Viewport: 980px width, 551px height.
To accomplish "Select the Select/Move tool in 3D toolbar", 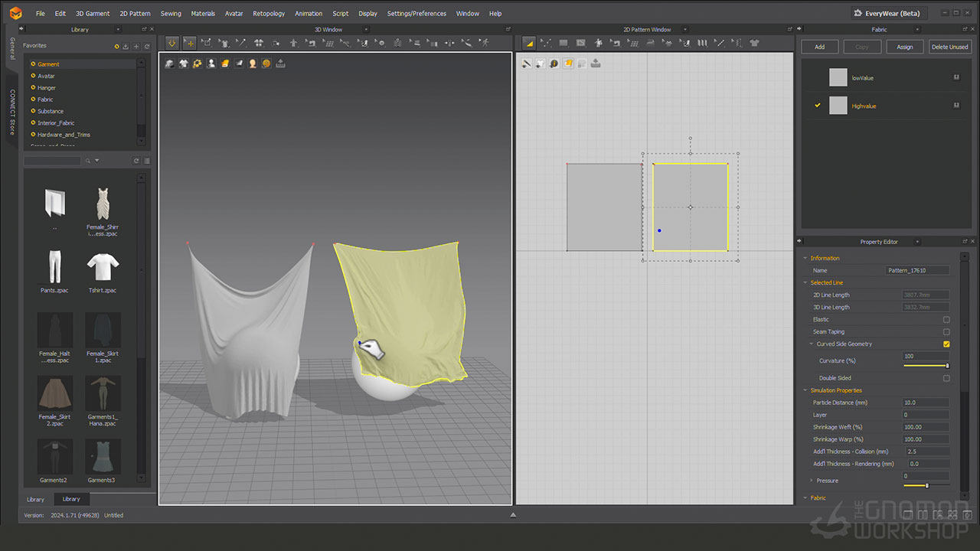I will (x=189, y=44).
